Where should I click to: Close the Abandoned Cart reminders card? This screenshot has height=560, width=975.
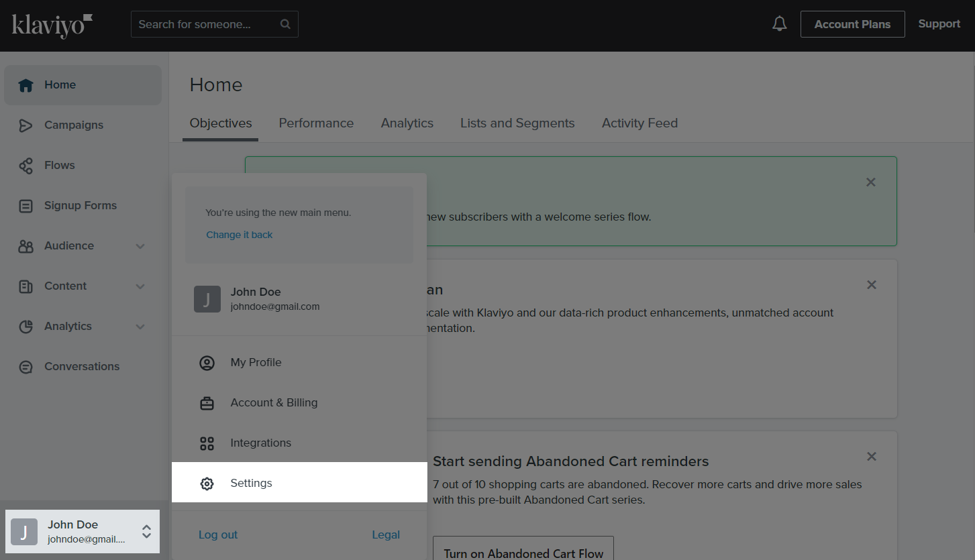tap(871, 456)
